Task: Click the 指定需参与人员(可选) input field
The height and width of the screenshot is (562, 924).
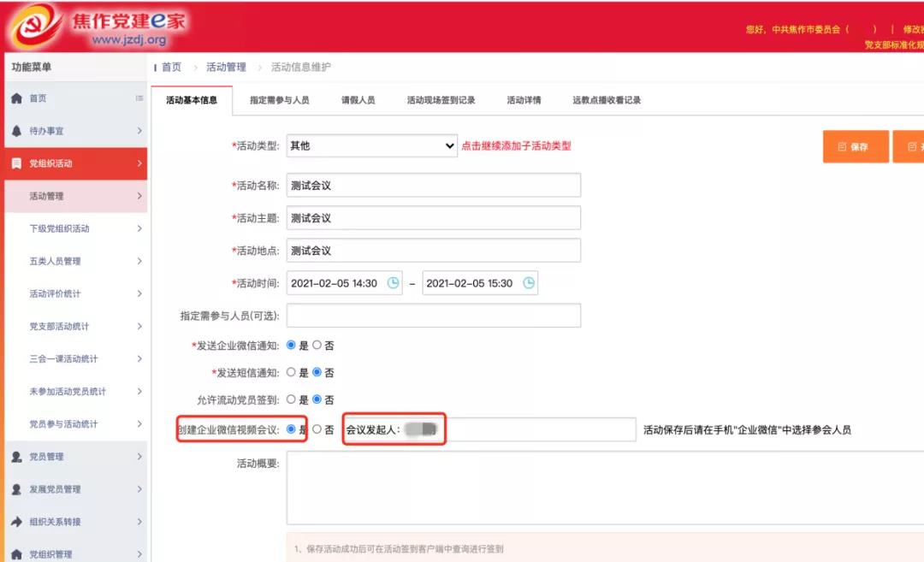Action: coord(434,316)
